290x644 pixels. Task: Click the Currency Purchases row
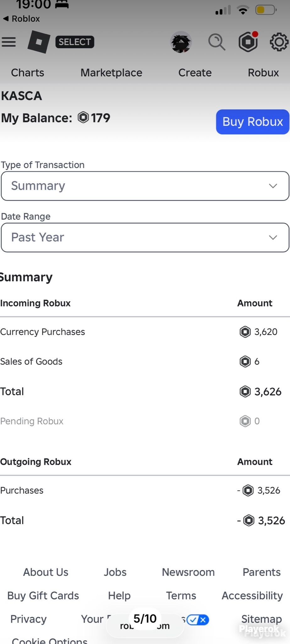145,332
